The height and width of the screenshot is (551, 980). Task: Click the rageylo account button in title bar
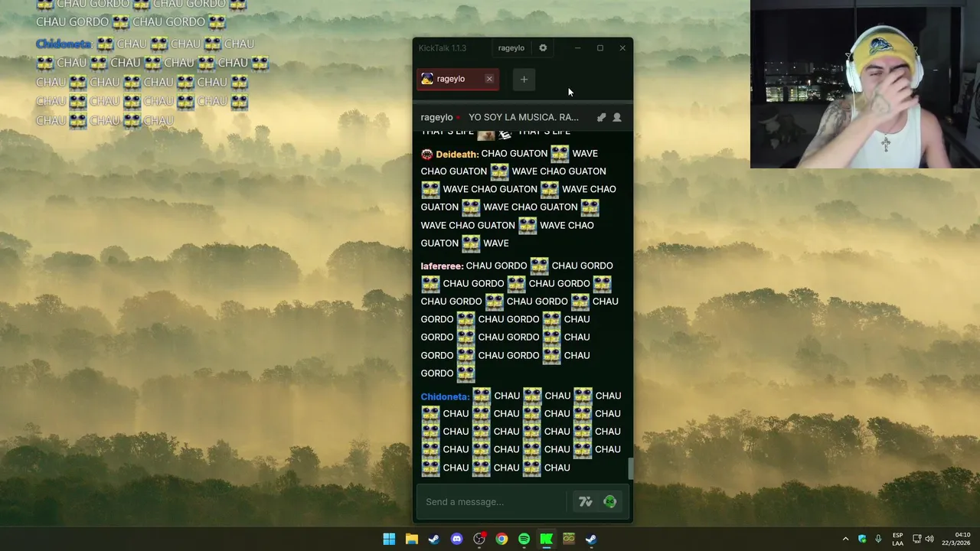point(511,47)
